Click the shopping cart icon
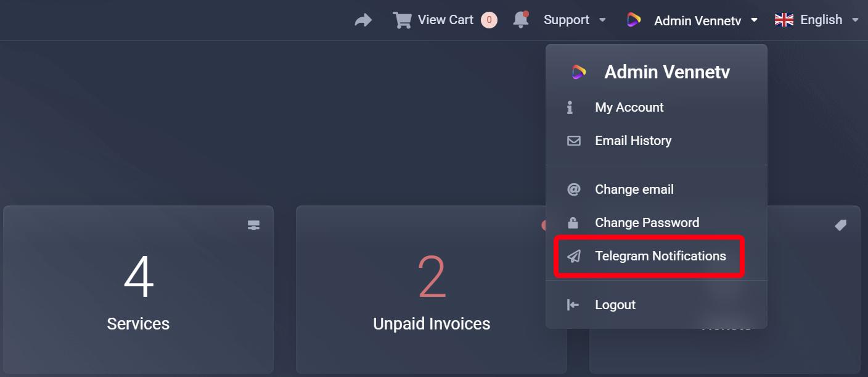868x377 pixels. 402,20
